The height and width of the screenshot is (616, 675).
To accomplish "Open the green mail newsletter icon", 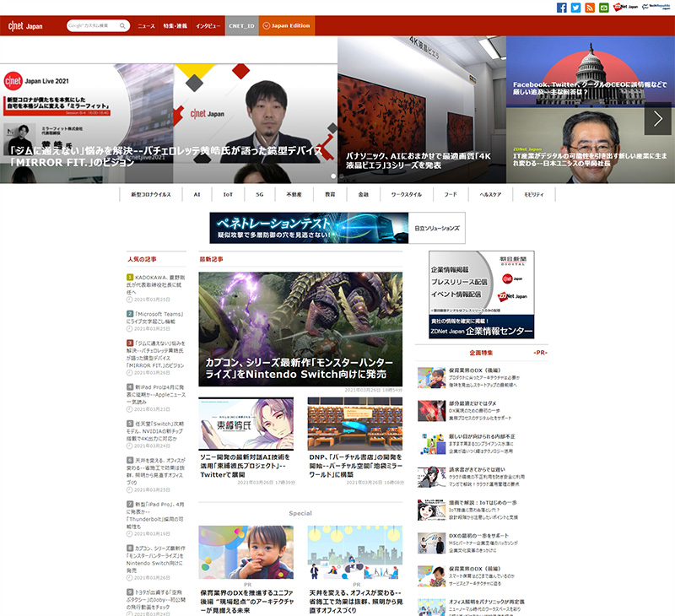I will pos(603,8).
